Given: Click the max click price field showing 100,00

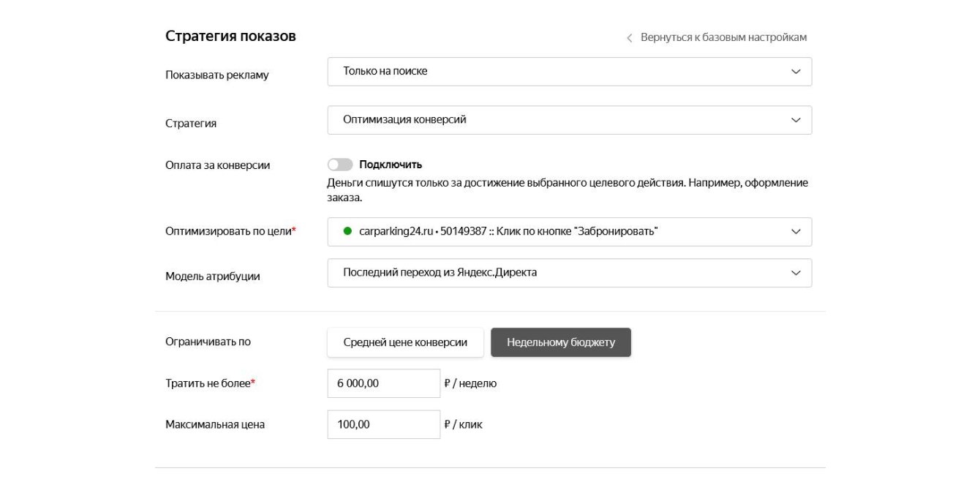Looking at the screenshot, I should [x=383, y=424].
